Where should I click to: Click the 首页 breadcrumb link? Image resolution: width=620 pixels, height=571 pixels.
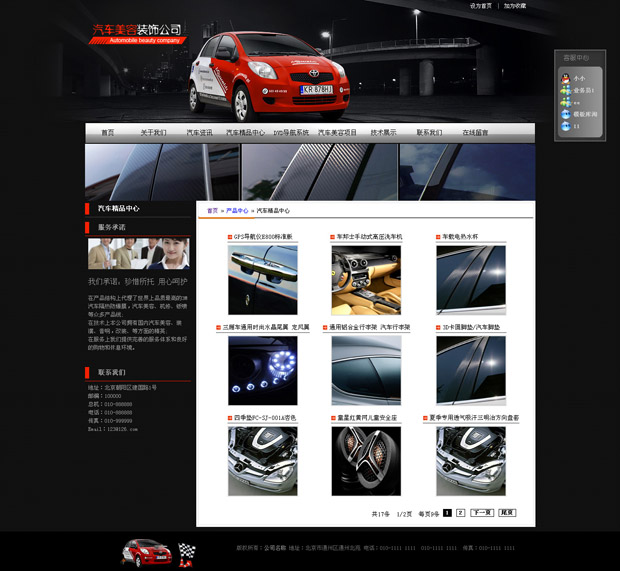(x=213, y=211)
